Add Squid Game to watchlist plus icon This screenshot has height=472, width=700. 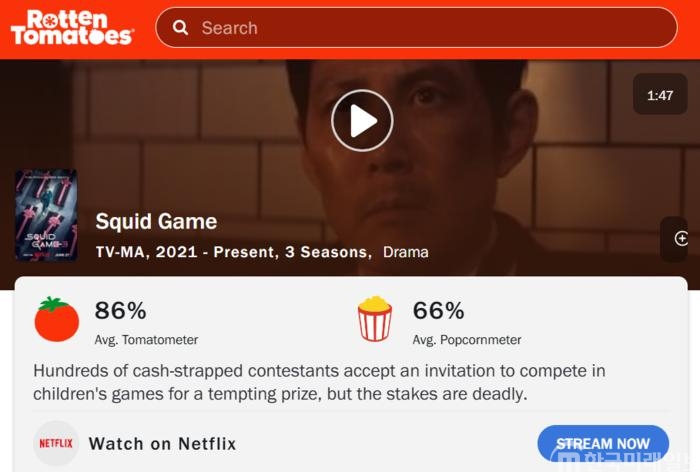[x=681, y=238]
